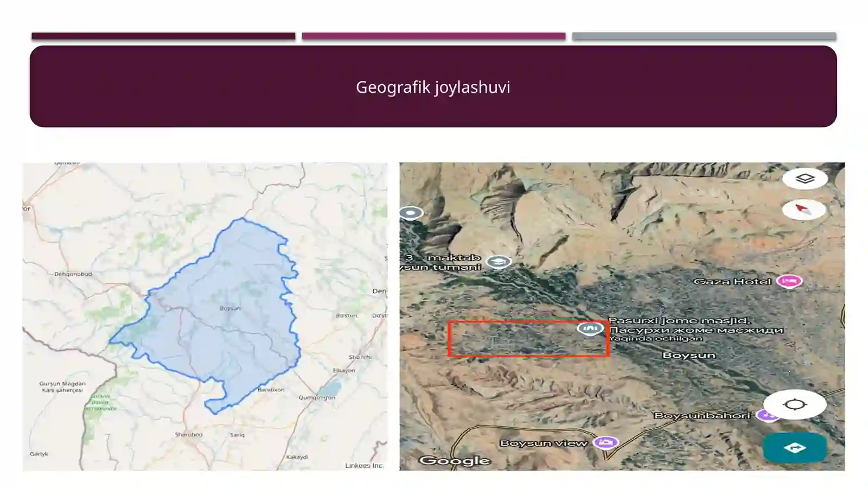This screenshot has height=488, width=868.
Task: Click Dehqonobod on the left map
Action: click(73, 274)
